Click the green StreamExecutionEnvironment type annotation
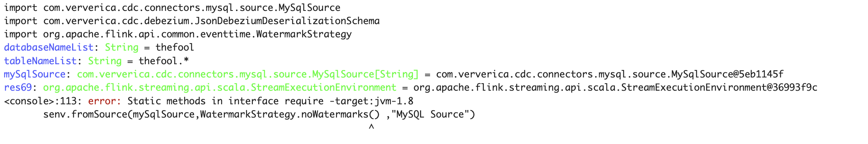Image resolution: width=868 pixels, height=144 pixels. click(220, 87)
